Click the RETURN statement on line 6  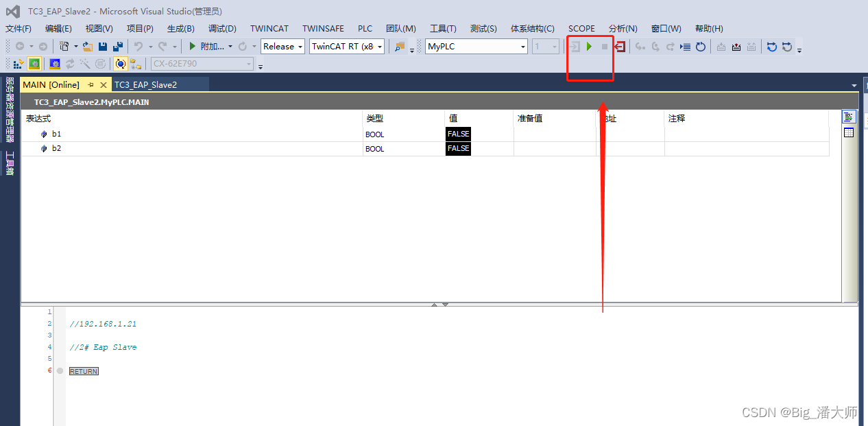84,371
